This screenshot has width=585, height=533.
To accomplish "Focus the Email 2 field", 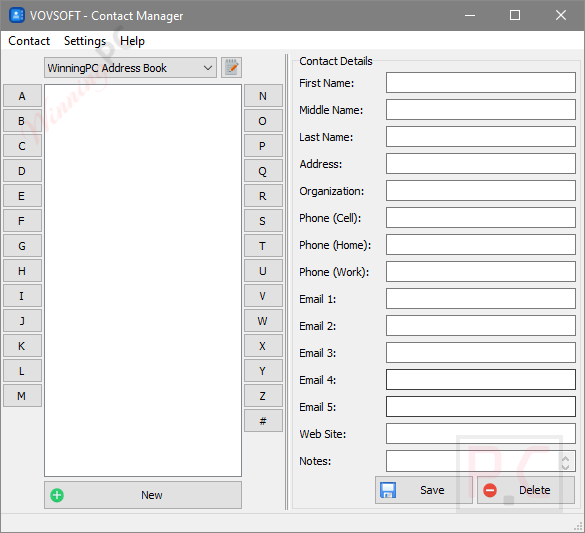I will pyautogui.click(x=481, y=326).
